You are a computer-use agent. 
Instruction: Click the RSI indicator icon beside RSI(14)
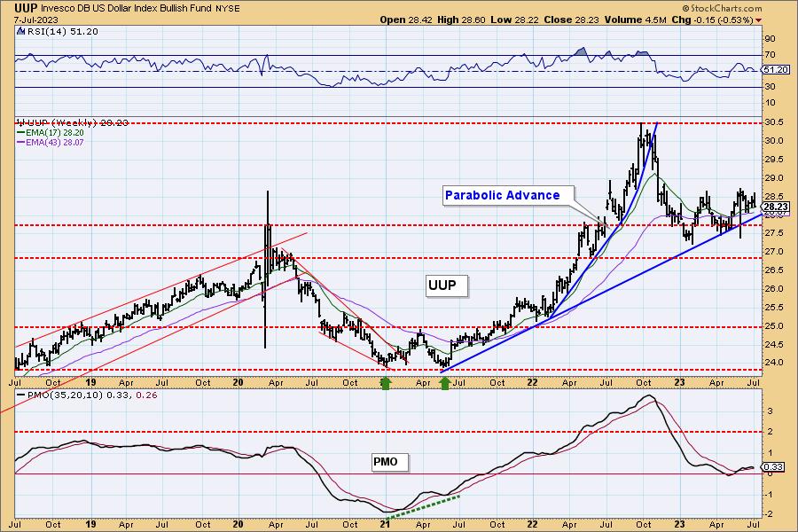click(x=21, y=31)
